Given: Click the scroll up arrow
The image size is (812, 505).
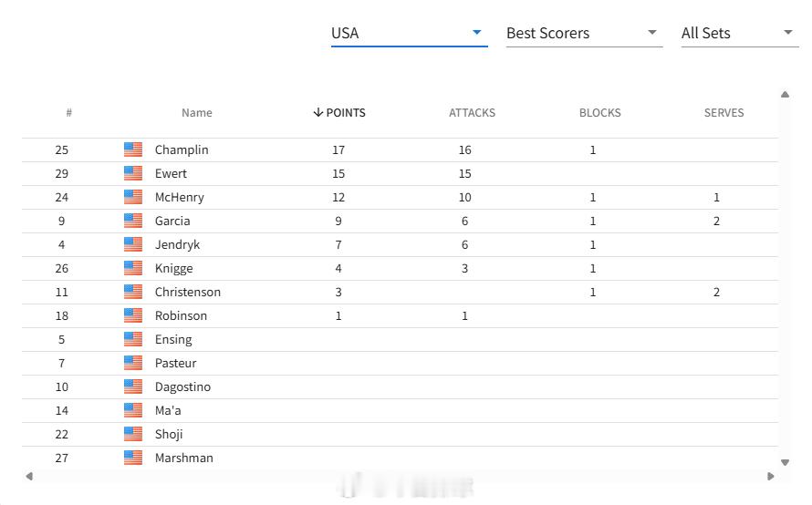Looking at the screenshot, I should 785,94.
